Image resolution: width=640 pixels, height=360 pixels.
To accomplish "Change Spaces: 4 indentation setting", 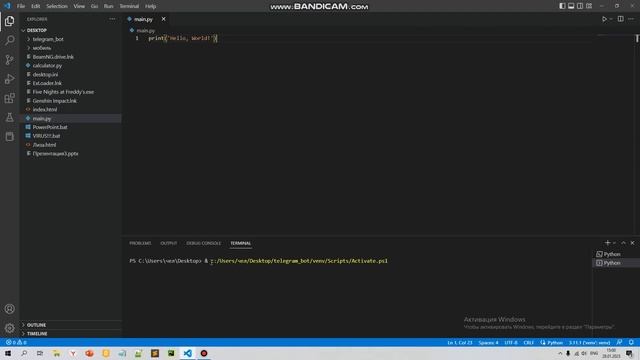I will coord(488,342).
